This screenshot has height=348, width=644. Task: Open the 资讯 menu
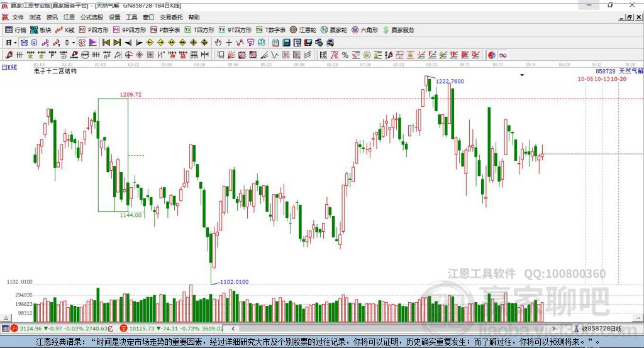click(x=52, y=17)
